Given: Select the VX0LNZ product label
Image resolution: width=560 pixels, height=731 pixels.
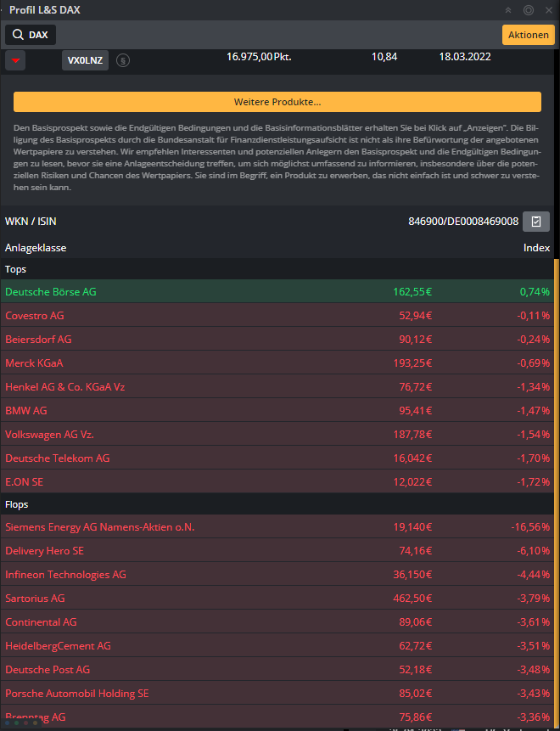Looking at the screenshot, I should pos(85,60).
